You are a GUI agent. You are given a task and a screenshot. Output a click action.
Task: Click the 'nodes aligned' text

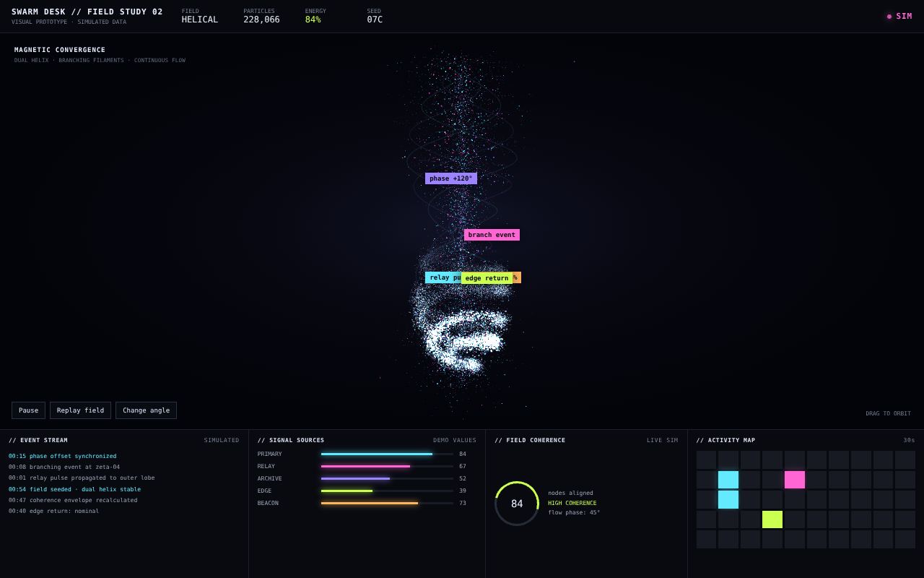570,493
